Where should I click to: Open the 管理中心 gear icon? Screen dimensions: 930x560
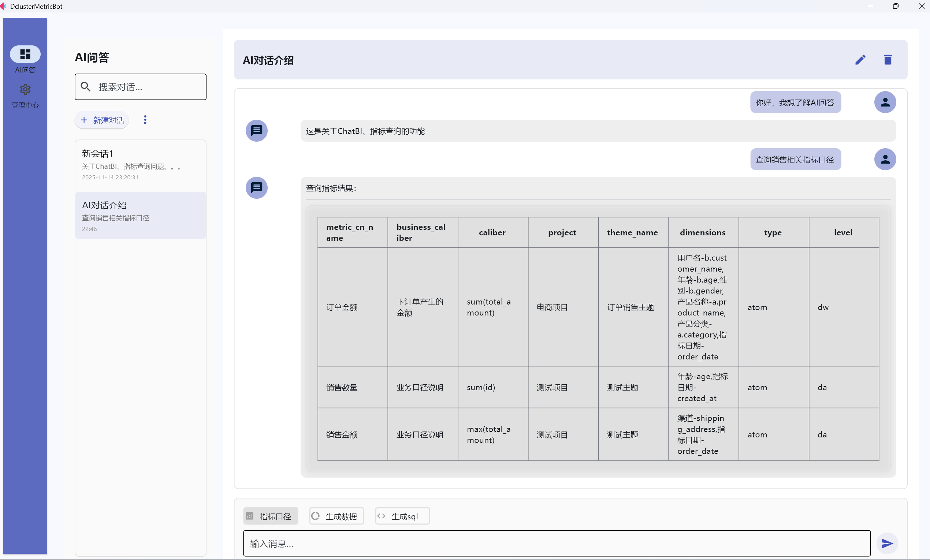(x=25, y=90)
